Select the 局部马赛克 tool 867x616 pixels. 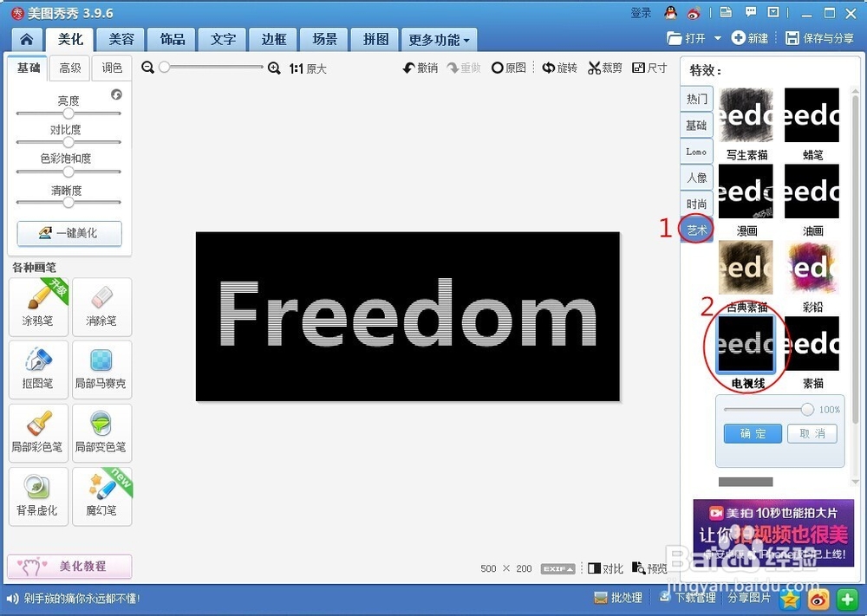[101, 369]
